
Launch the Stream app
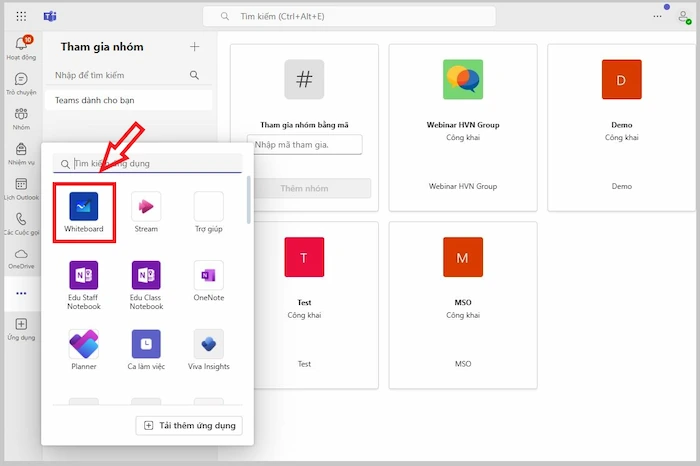146,212
